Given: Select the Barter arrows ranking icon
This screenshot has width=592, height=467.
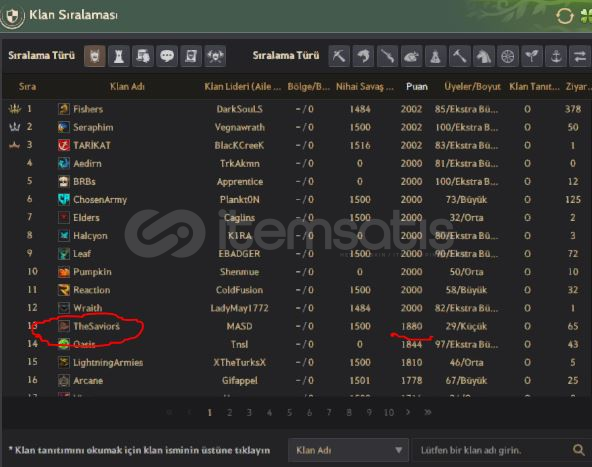Looking at the screenshot, I should point(580,56).
